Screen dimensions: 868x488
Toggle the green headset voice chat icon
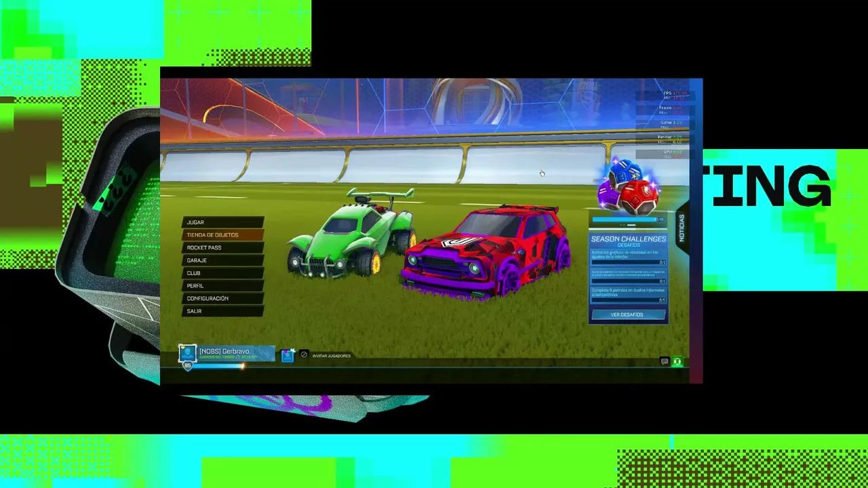(x=677, y=362)
